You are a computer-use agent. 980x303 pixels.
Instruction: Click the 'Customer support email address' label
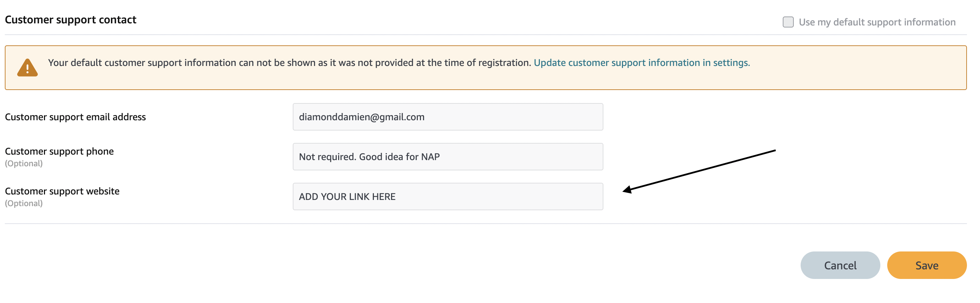pyautogui.click(x=75, y=117)
